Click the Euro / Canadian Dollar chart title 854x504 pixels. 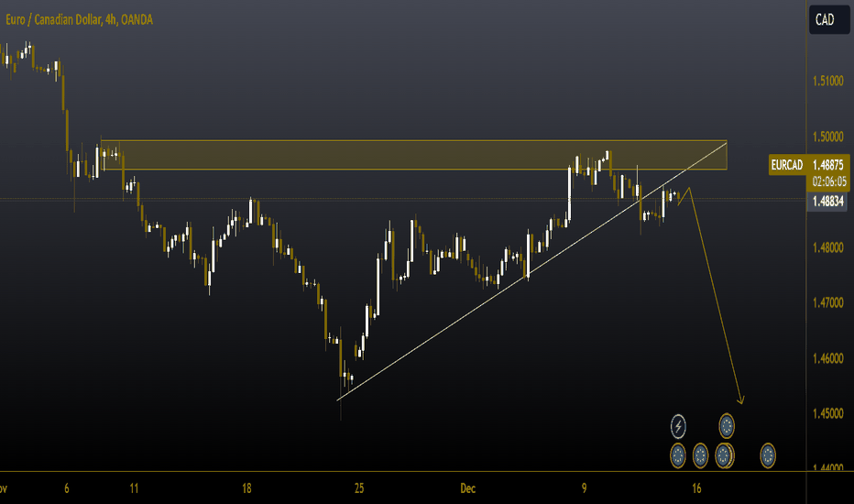pos(80,19)
